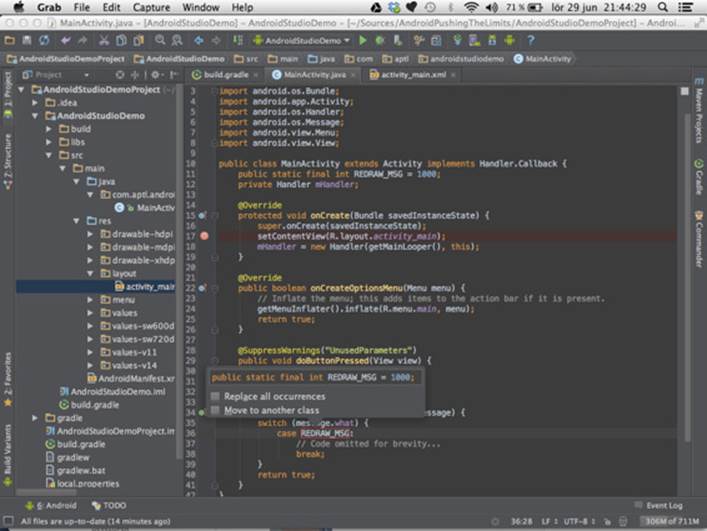Click the breakpoint on line 17

(204, 236)
